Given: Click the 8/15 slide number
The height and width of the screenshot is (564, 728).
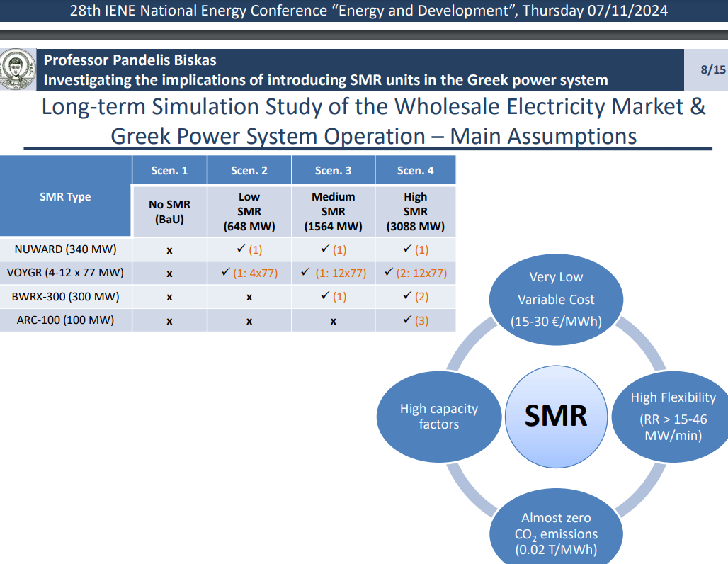Looking at the screenshot, I should coord(711,69).
